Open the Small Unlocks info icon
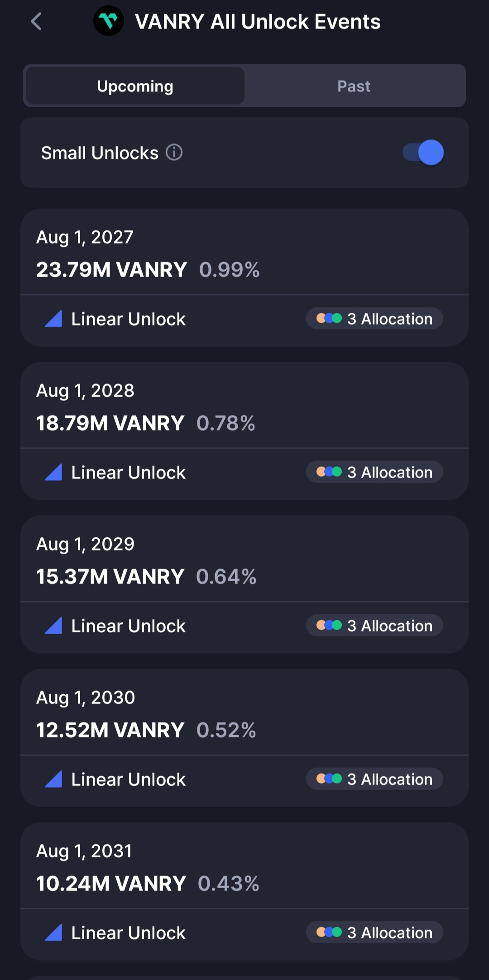489x980 pixels. (174, 153)
